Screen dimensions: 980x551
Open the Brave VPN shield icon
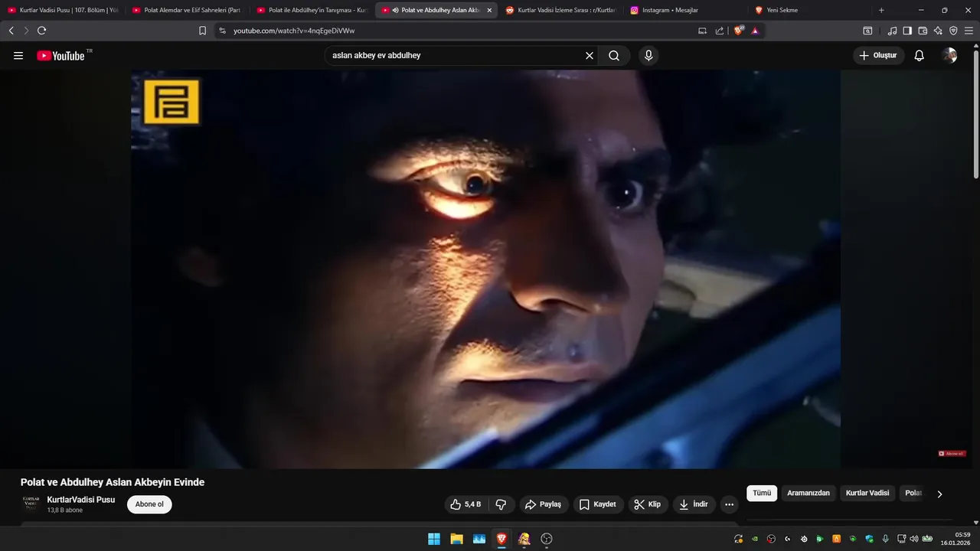[953, 31]
